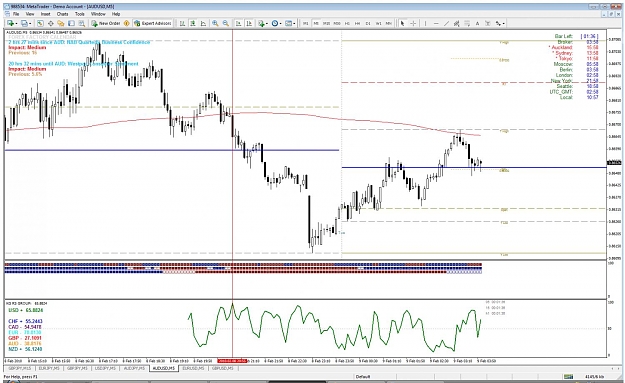The width and height of the screenshot is (625, 383).
Task: Select the M15 timeframe button
Action: 326,24
